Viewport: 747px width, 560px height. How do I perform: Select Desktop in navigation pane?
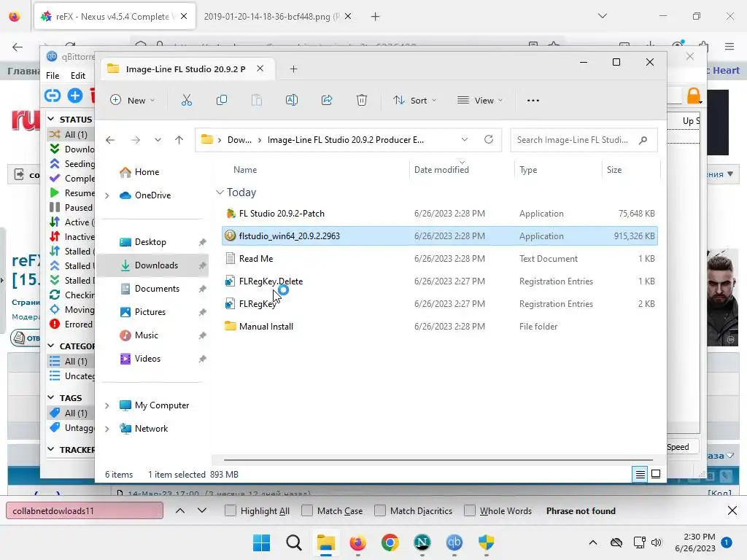coord(150,242)
